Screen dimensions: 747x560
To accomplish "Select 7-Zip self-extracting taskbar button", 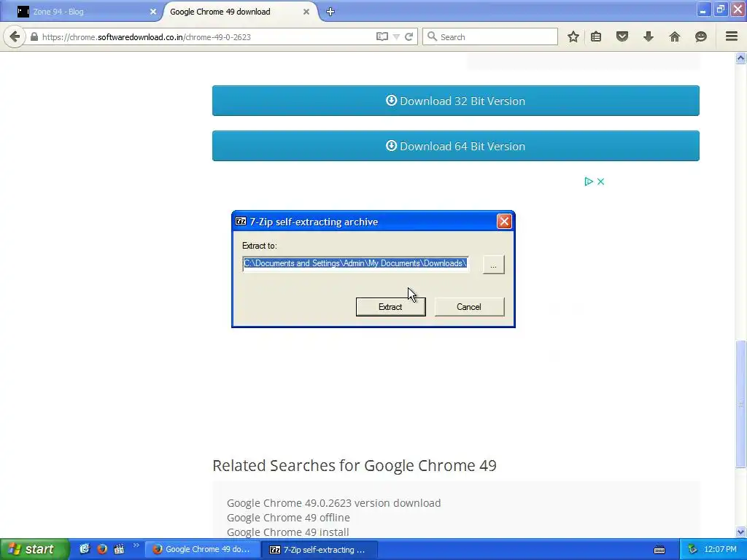I will tap(320, 550).
